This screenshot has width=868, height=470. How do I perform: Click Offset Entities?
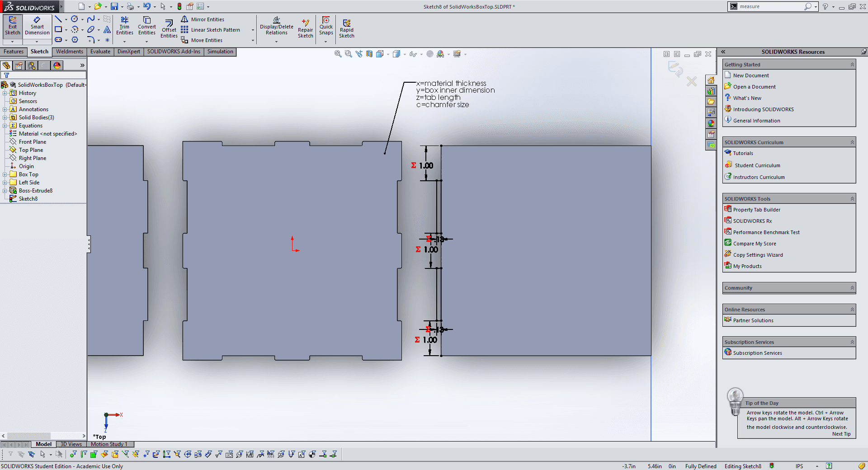(169, 28)
